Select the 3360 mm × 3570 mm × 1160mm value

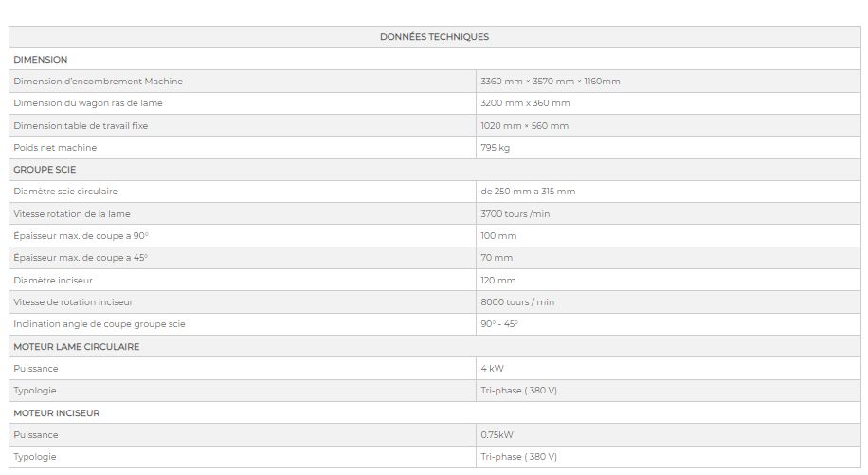[551, 82]
